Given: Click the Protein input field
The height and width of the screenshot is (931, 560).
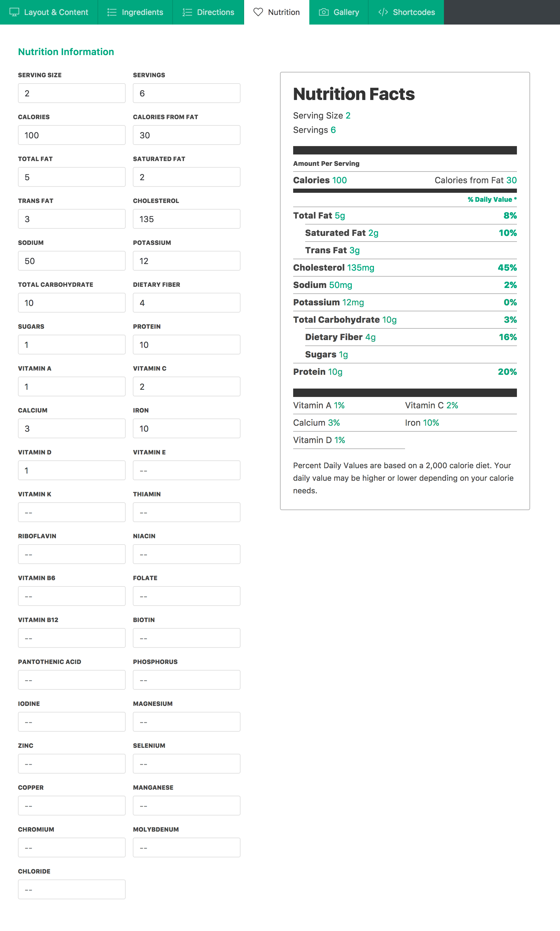Looking at the screenshot, I should (186, 345).
